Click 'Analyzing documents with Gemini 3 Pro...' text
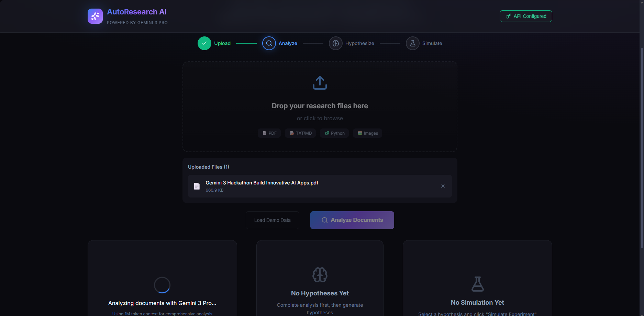The image size is (644, 316). pos(162,303)
